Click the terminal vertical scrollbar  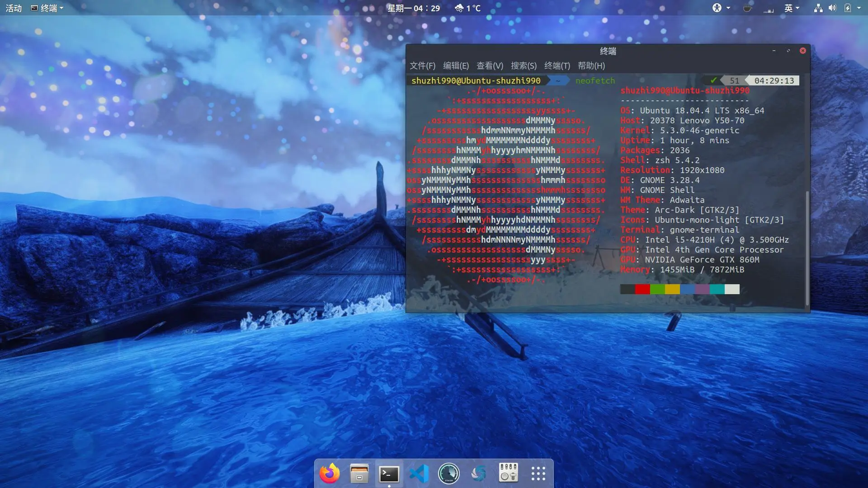[x=807, y=249]
